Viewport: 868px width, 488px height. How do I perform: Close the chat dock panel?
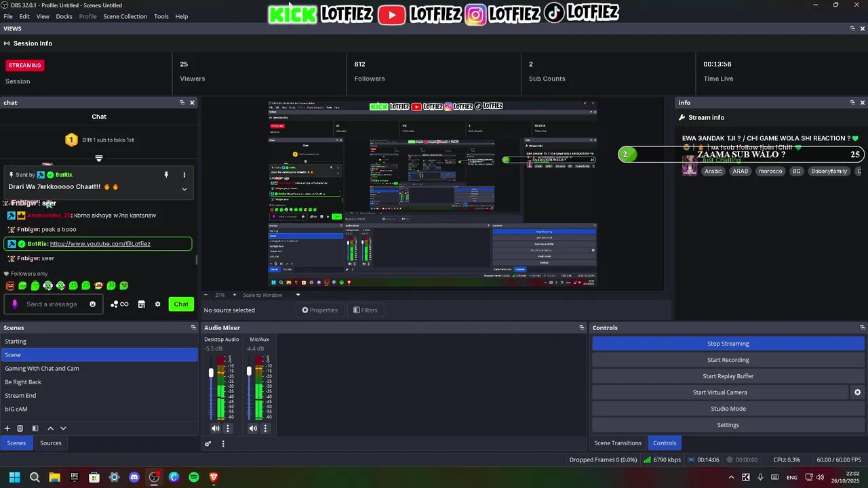click(192, 102)
